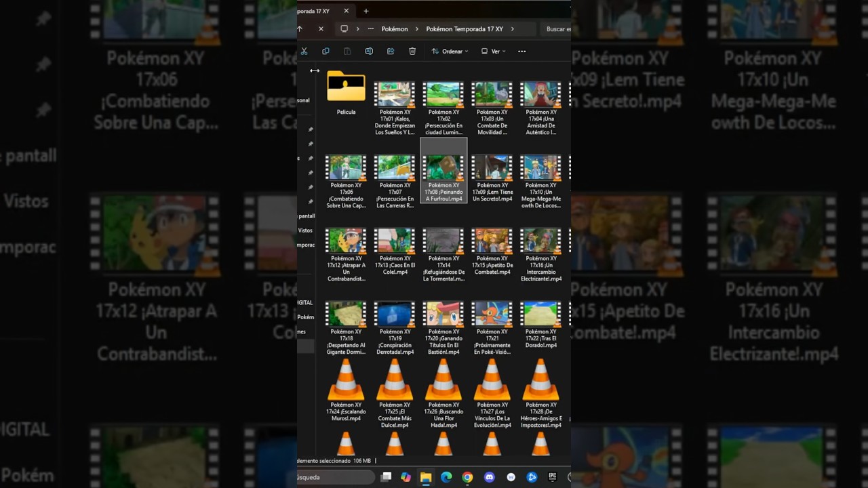Screen dimensions: 868x488
Task: Click the Share icon in toolbar
Action: coord(391,52)
